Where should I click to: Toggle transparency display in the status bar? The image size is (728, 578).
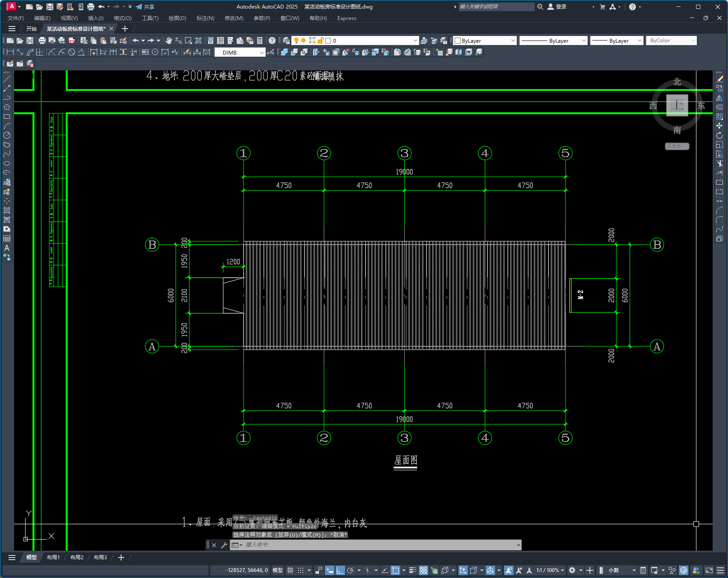click(423, 570)
